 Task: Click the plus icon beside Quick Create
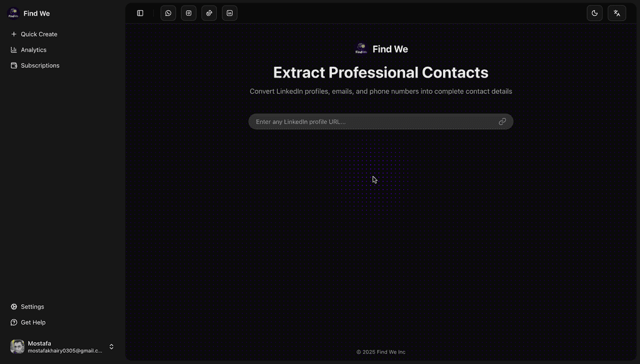click(14, 34)
